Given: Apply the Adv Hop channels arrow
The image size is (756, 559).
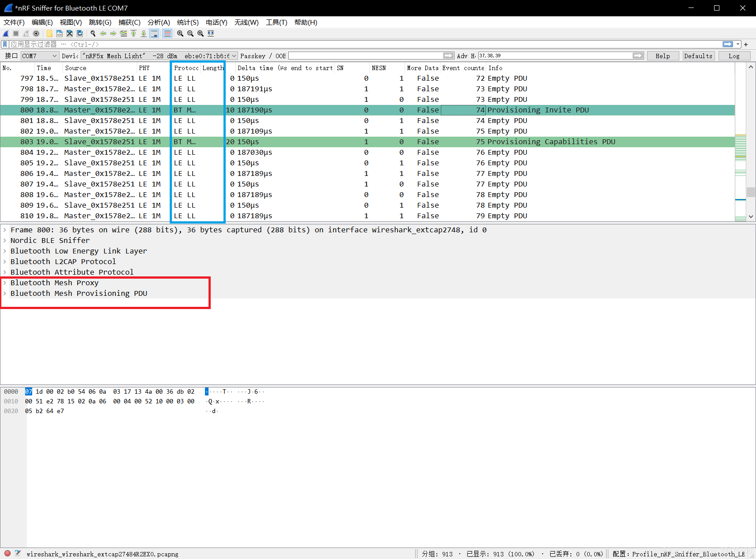Looking at the screenshot, I should pyautogui.click(x=638, y=56).
